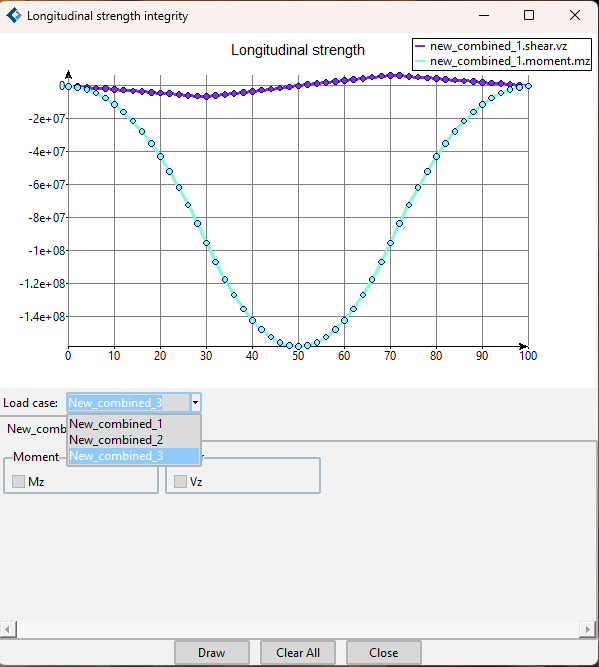Image resolution: width=599 pixels, height=667 pixels.
Task: Click the application logo in title bar
Action: pos(14,16)
